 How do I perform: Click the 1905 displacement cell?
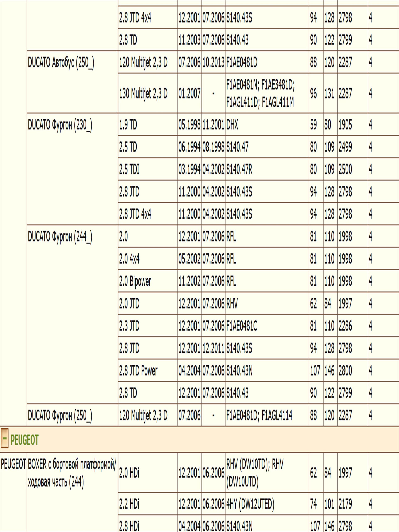coord(353,124)
